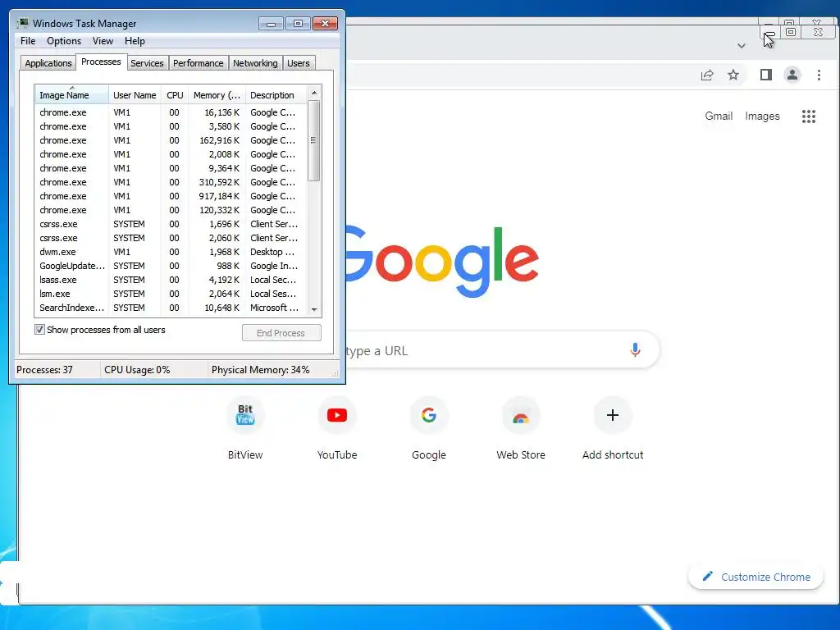Select chrome.exe row using 16,136 K

click(x=171, y=112)
